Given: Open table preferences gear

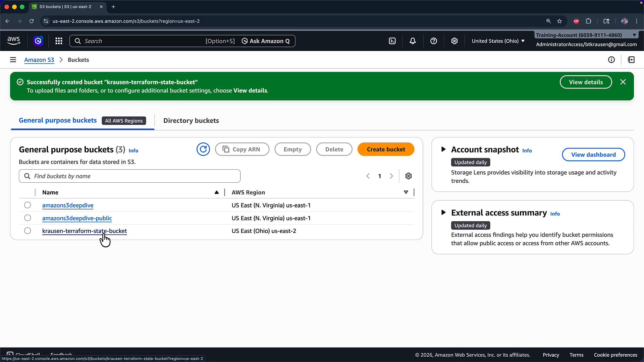Looking at the screenshot, I should tap(408, 176).
